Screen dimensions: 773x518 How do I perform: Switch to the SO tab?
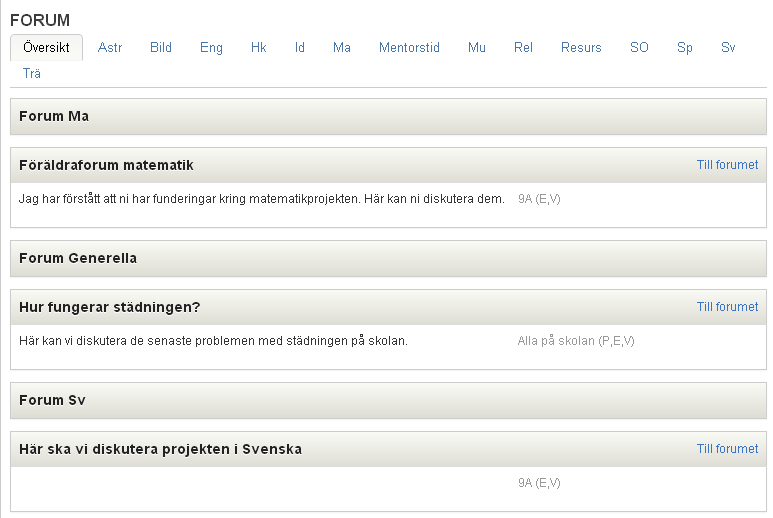[x=639, y=48]
